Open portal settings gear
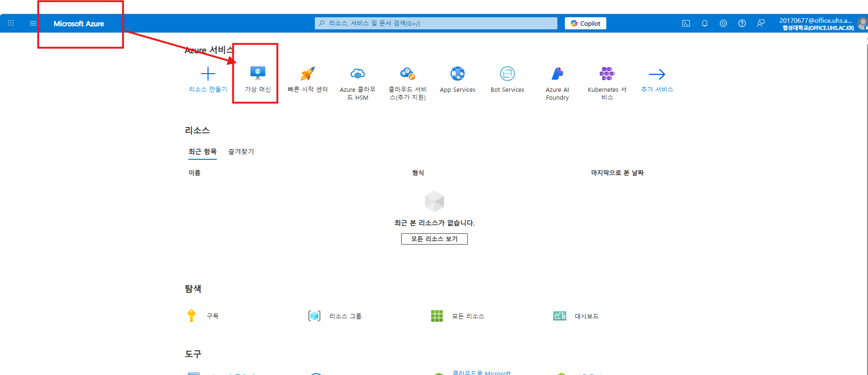868x375 pixels. 723,23
